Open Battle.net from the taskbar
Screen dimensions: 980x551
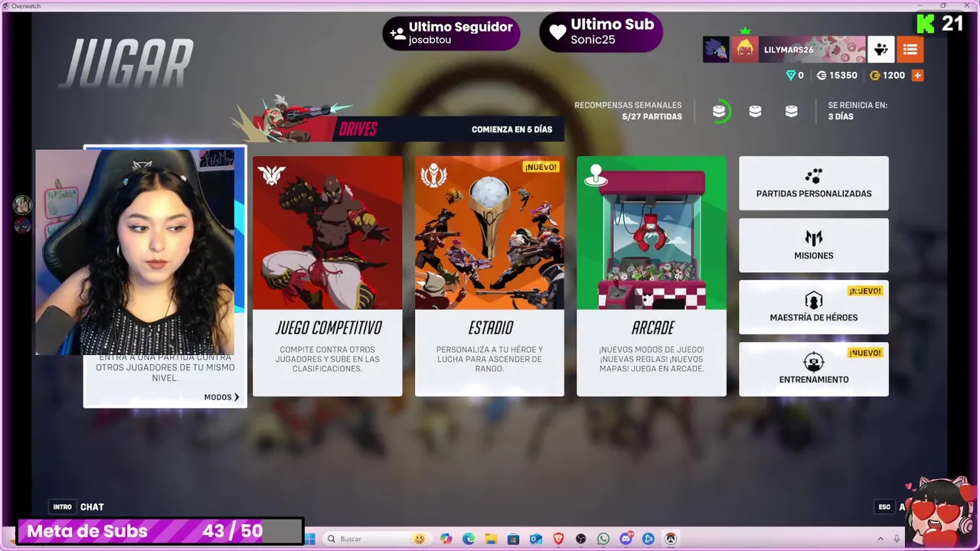pos(648,539)
